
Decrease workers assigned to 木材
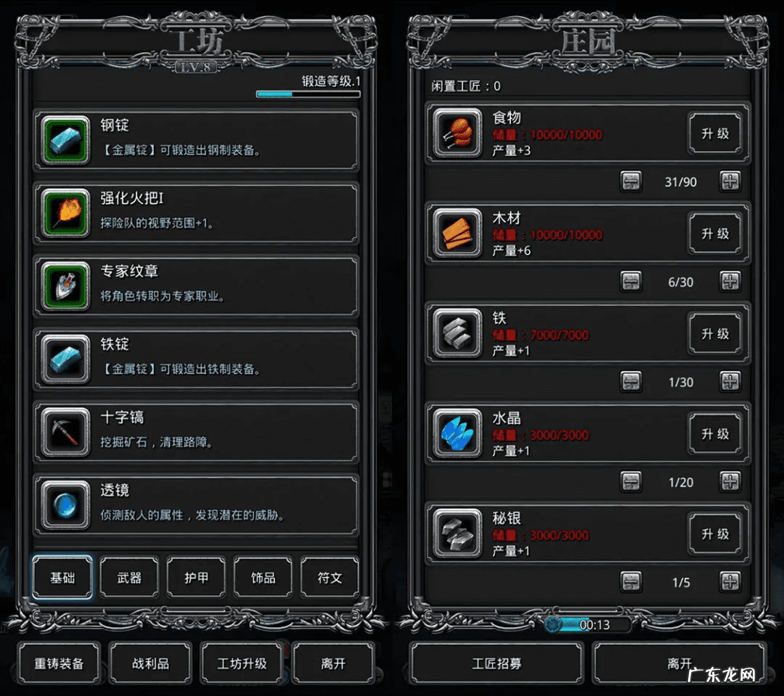(x=631, y=282)
